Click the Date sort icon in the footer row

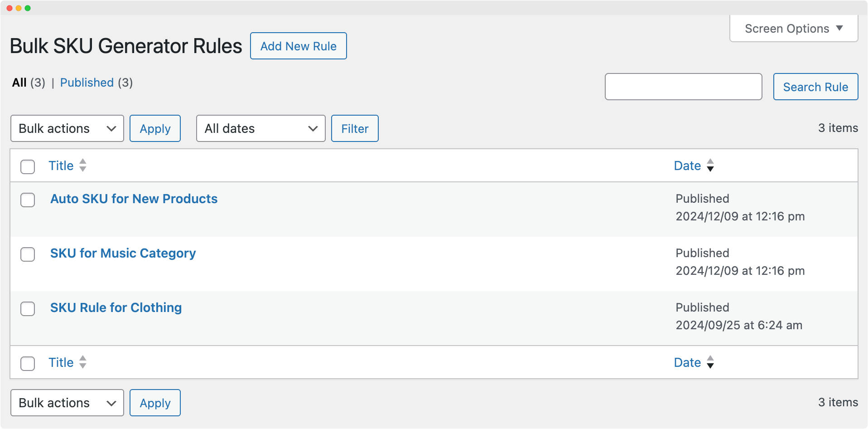click(710, 362)
